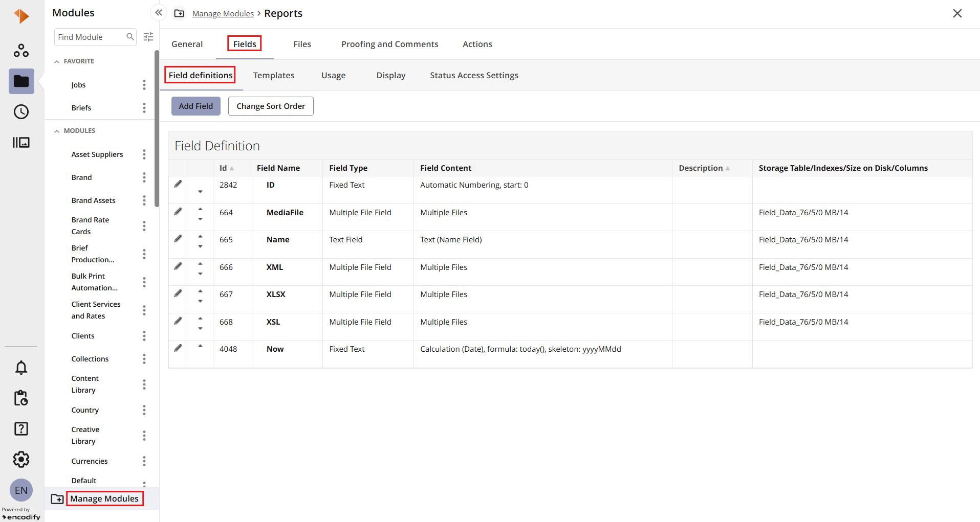Open options menu for Brand module
Image resolution: width=980 pixels, height=522 pixels.
point(144,177)
